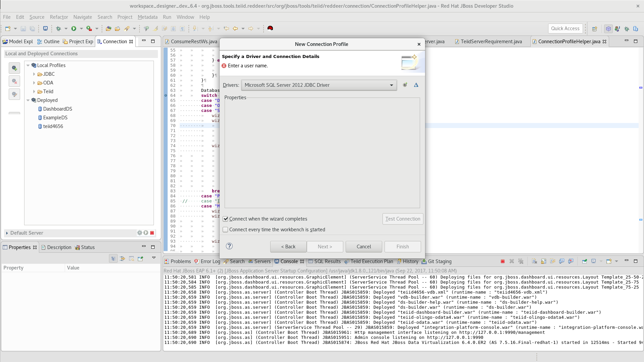Click the Quick Access search field

[x=565, y=28]
